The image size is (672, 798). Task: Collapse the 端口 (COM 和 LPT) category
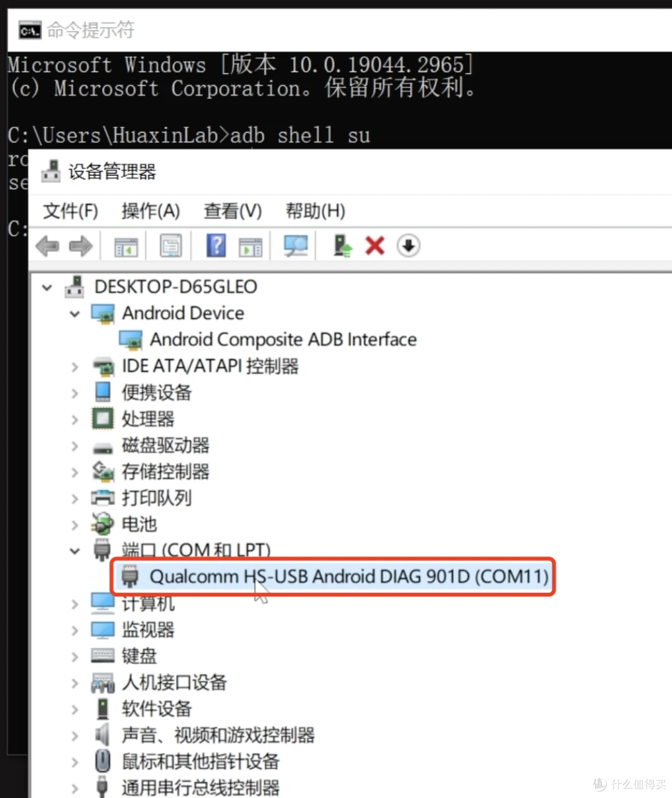pos(75,551)
